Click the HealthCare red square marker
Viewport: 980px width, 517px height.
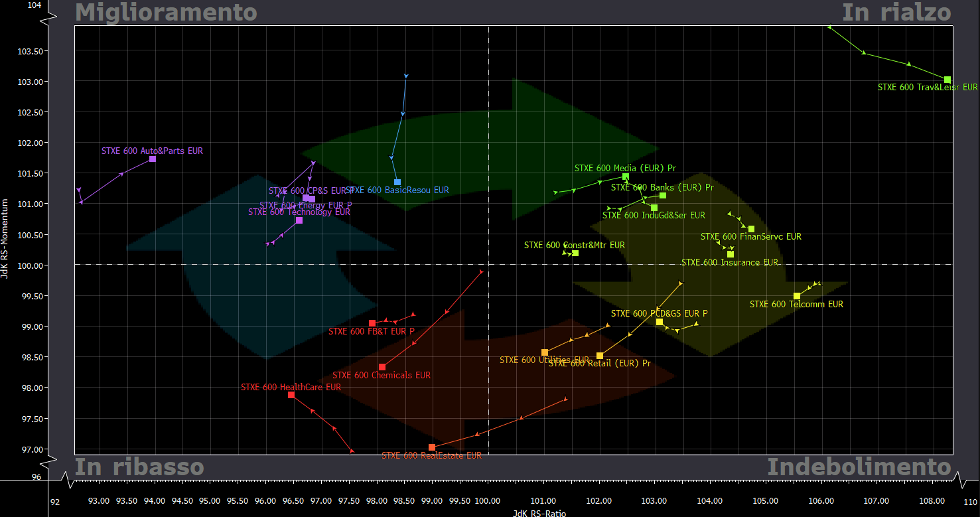(x=291, y=395)
